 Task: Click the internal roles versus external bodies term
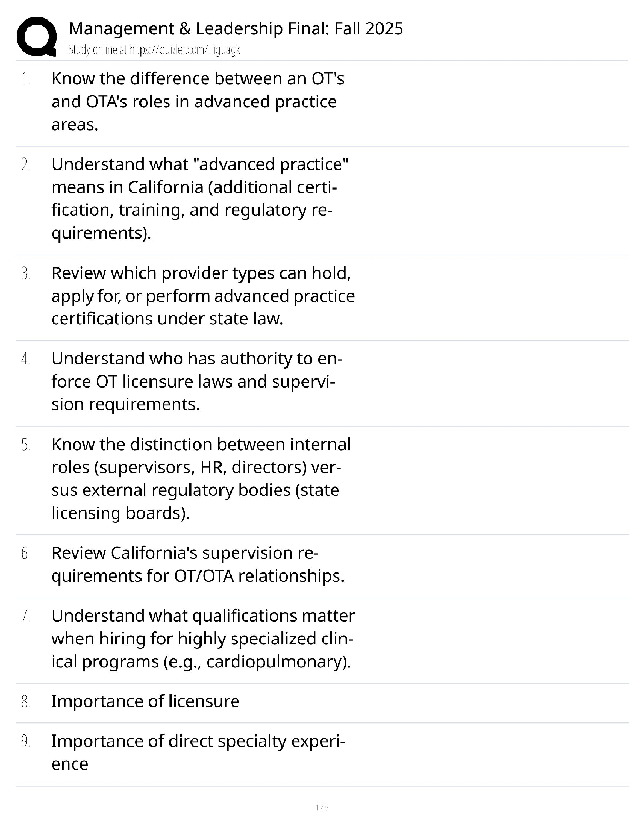coord(201,478)
